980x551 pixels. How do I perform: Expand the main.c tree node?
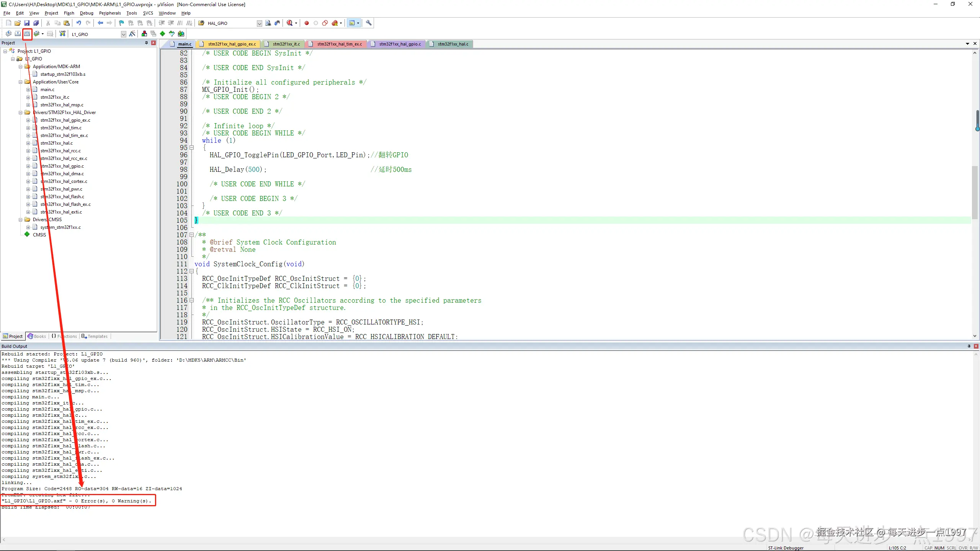(x=28, y=90)
